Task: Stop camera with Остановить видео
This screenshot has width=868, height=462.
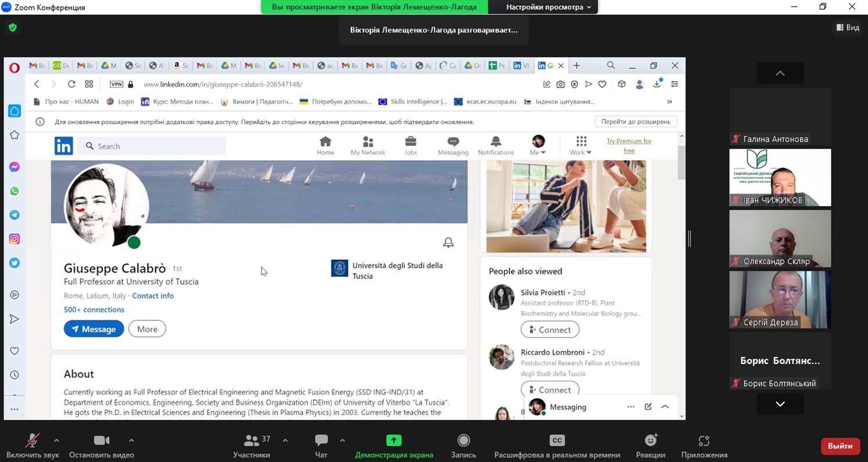Action: [x=101, y=446]
